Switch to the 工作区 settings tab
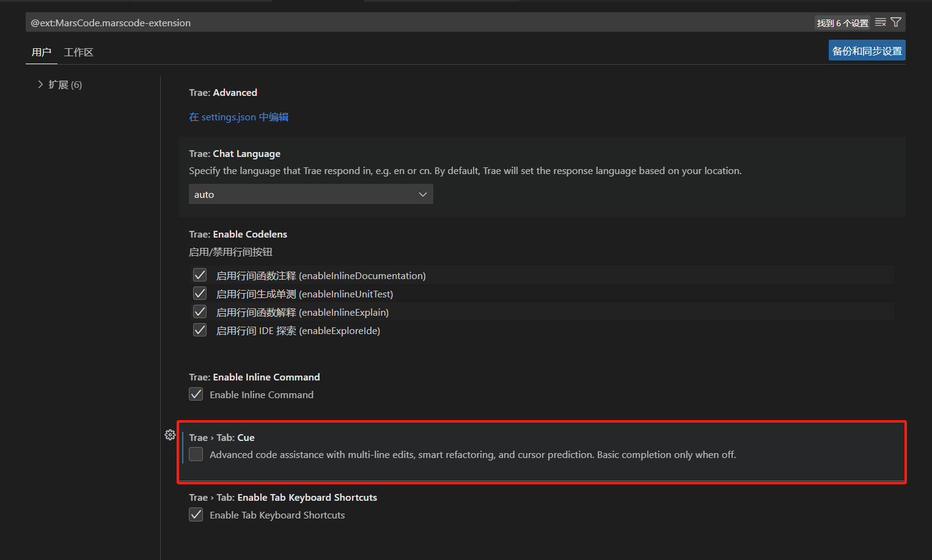Image resolution: width=932 pixels, height=560 pixels. (79, 52)
